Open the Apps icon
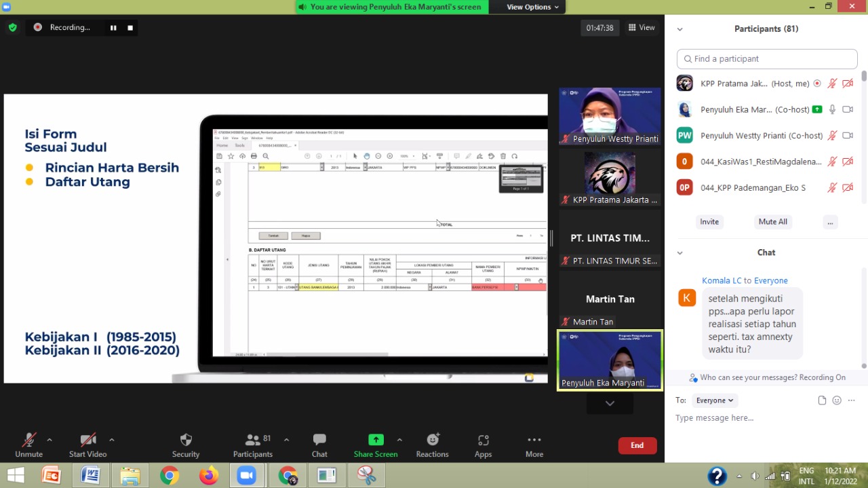This screenshot has width=868, height=488. pos(483,440)
